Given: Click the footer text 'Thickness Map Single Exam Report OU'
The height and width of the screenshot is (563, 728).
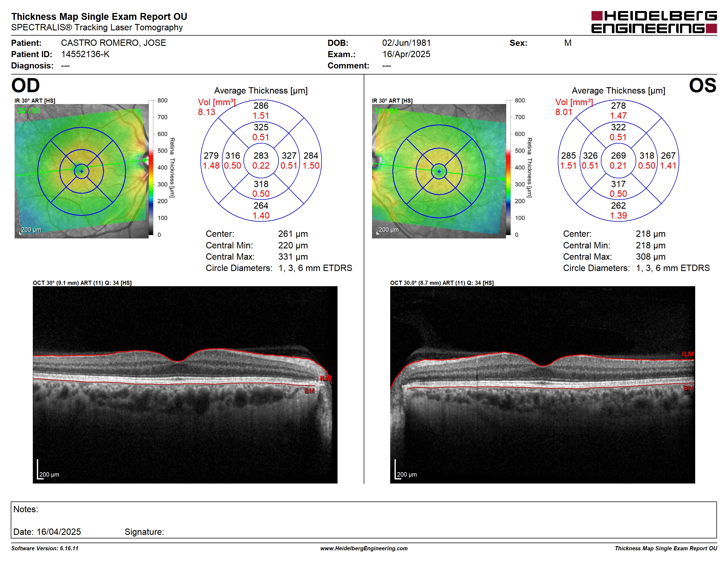Looking at the screenshot, I should click(x=666, y=548).
